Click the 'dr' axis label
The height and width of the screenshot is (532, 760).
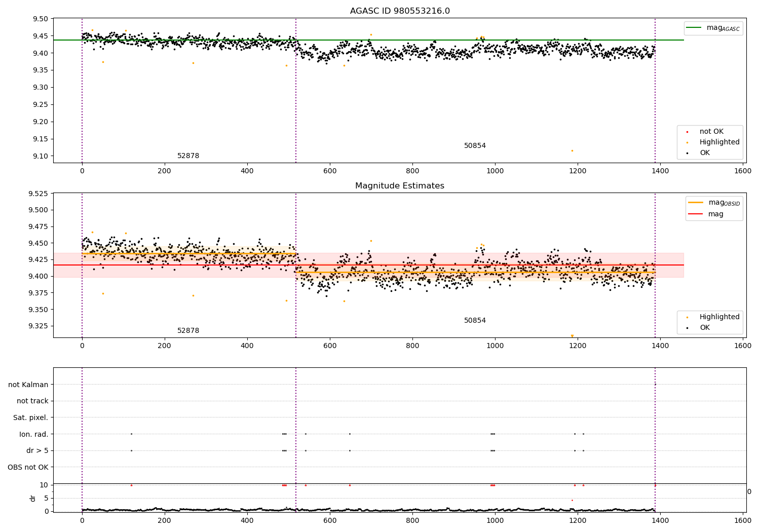[33, 499]
